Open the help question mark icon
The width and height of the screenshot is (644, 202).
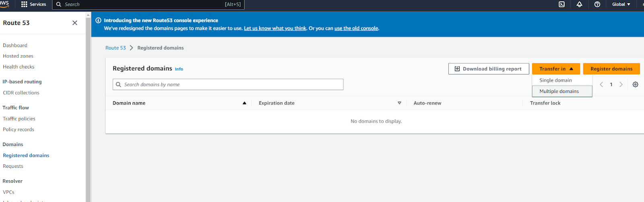[x=597, y=4]
